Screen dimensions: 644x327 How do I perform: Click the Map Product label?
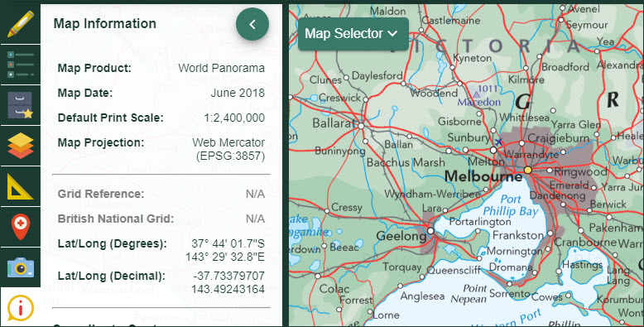click(x=94, y=68)
